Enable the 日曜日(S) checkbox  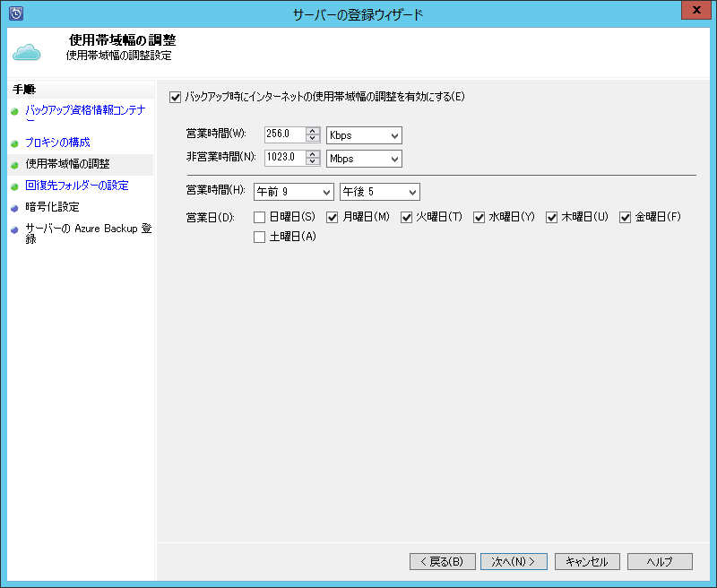pos(259,217)
